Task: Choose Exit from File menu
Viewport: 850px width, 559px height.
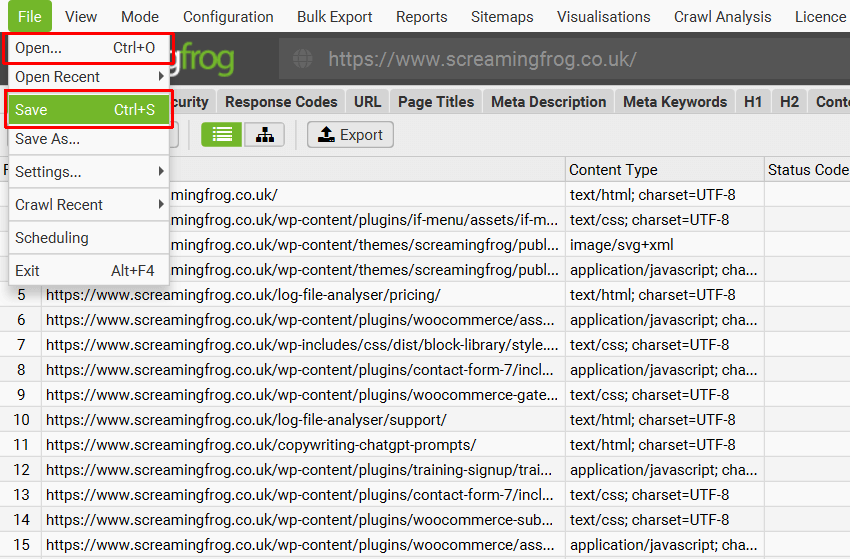Action: tap(89, 271)
